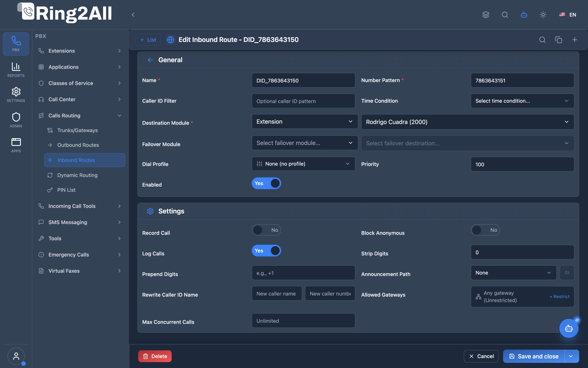Open the Trunks/Gateways submenu item
The width and height of the screenshot is (588, 368).
(x=85, y=130)
